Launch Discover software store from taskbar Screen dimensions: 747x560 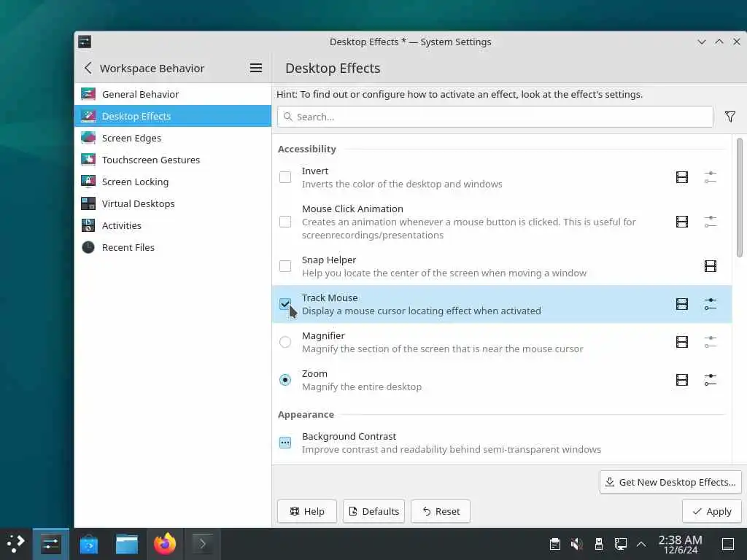tap(88, 544)
